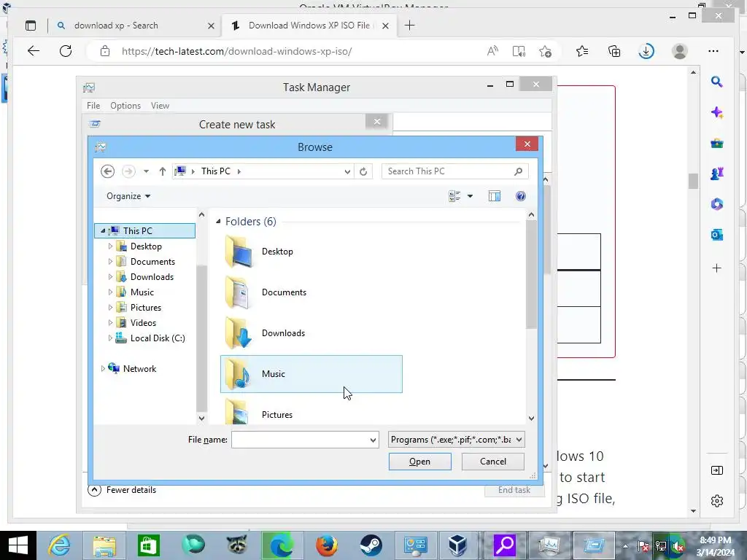Go back in Edge browser
The image size is (747, 560).
pos(34,51)
